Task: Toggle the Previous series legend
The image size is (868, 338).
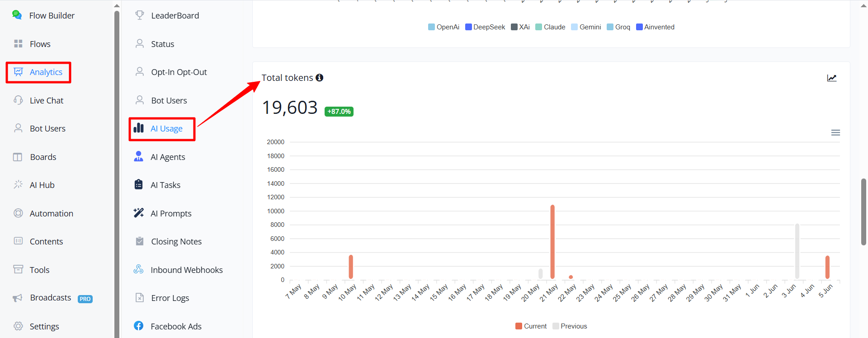Action: coord(570,326)
